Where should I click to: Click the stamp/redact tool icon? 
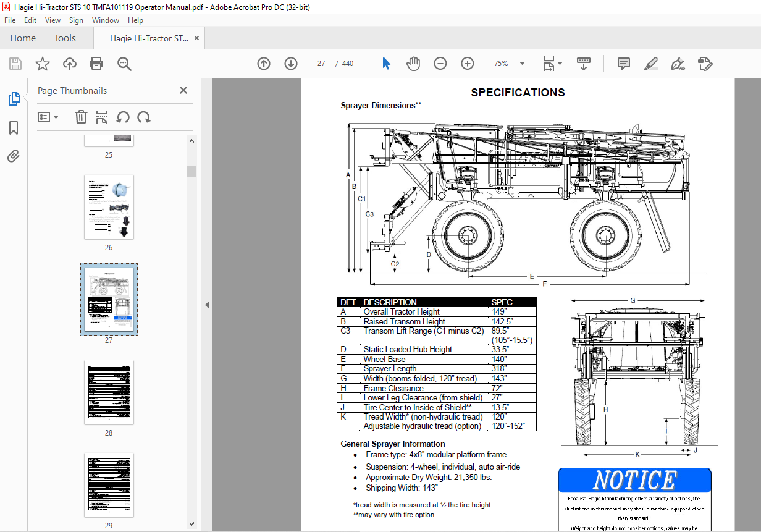point(705,64)
